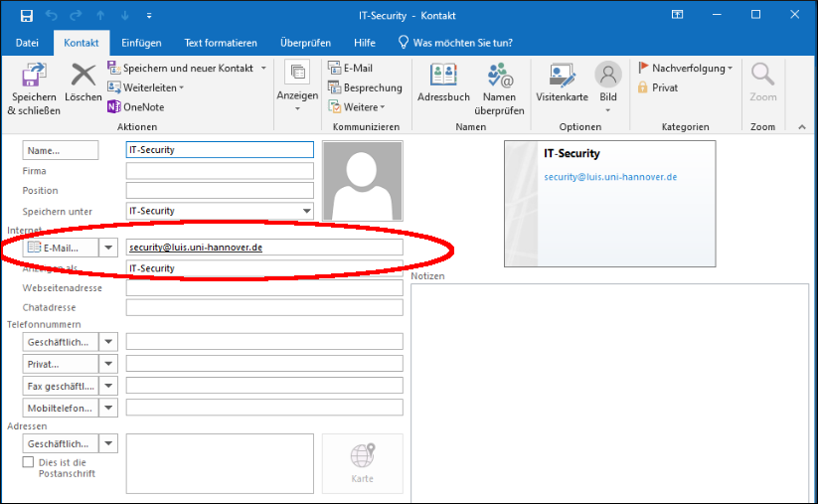This screenshot has height=504, width=818.
Task: Open Nachverfolgung flag menu
Action: 686,68
